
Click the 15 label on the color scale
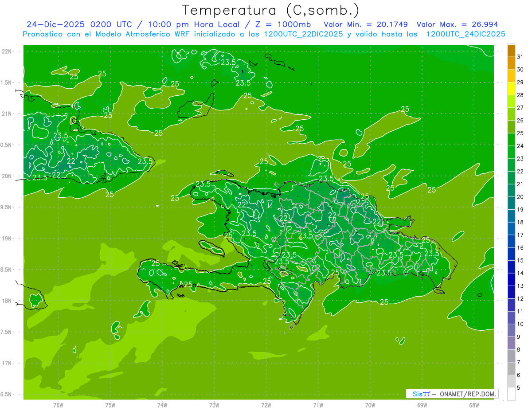coord(520,260)
